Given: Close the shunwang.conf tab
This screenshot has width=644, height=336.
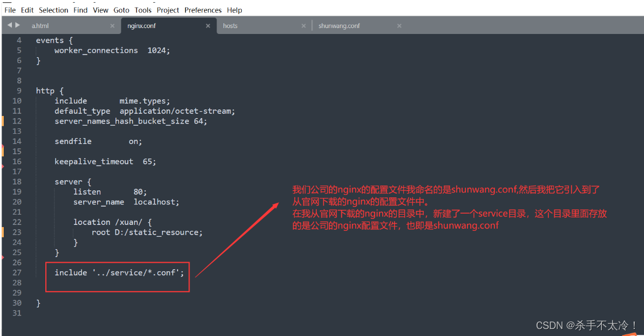Looking at the screenshot, I should point(399,26).
